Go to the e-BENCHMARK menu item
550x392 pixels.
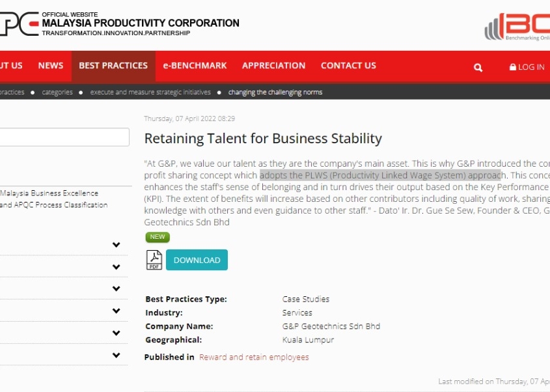point(195,66)
